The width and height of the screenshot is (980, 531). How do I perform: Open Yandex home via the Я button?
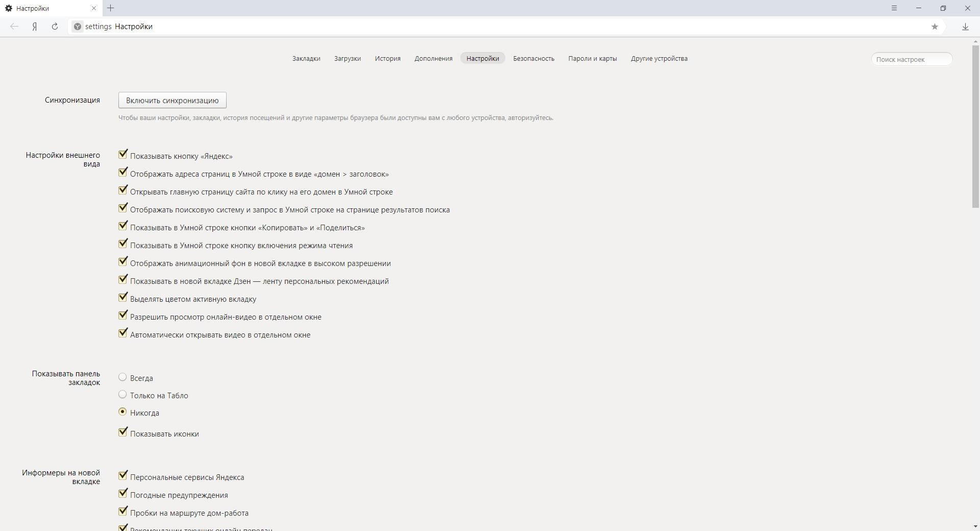(35, 27)
